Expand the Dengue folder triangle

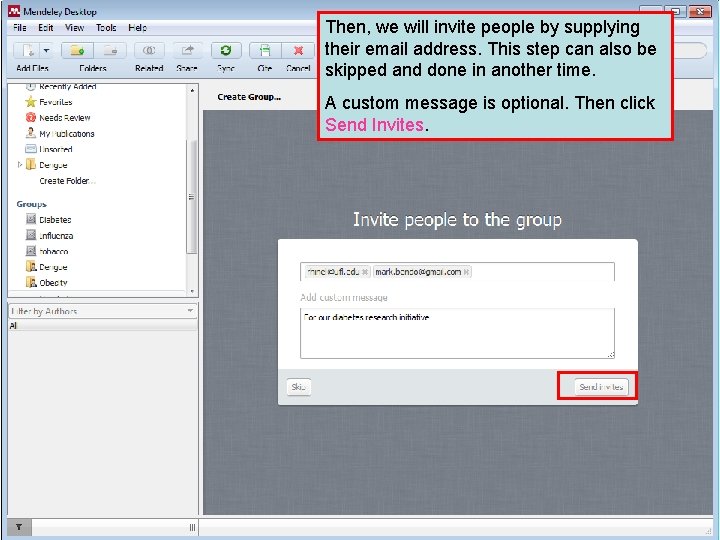(19, 164)
